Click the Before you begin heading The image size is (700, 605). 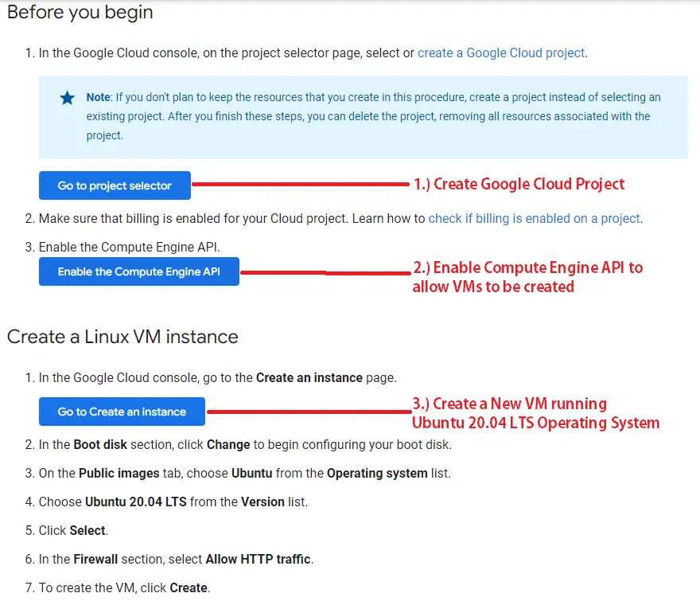pyautogui.click(x=80, y=12)
